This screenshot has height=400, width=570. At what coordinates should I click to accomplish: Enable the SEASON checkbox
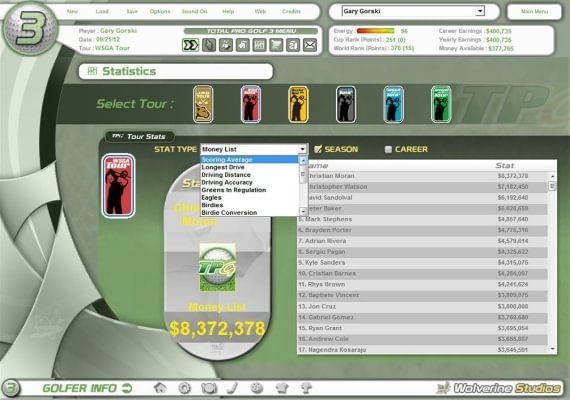pos(318,149)
